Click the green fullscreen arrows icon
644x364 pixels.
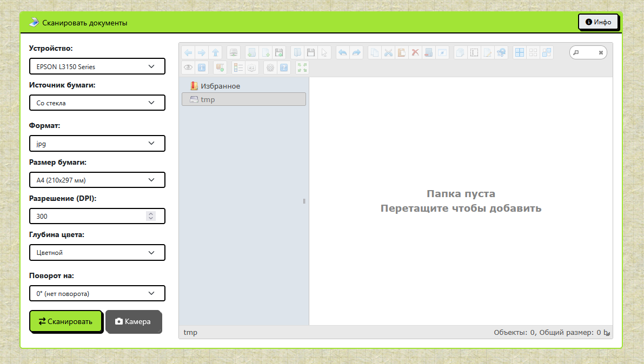point(302,68)
